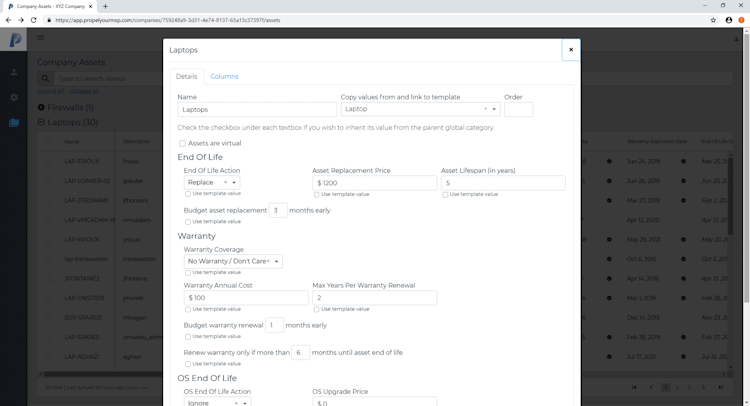The height and width of the screenshot is (406, 750).
Task: Expand the End Of Life Action dropdown
Action: coord(235,182)
